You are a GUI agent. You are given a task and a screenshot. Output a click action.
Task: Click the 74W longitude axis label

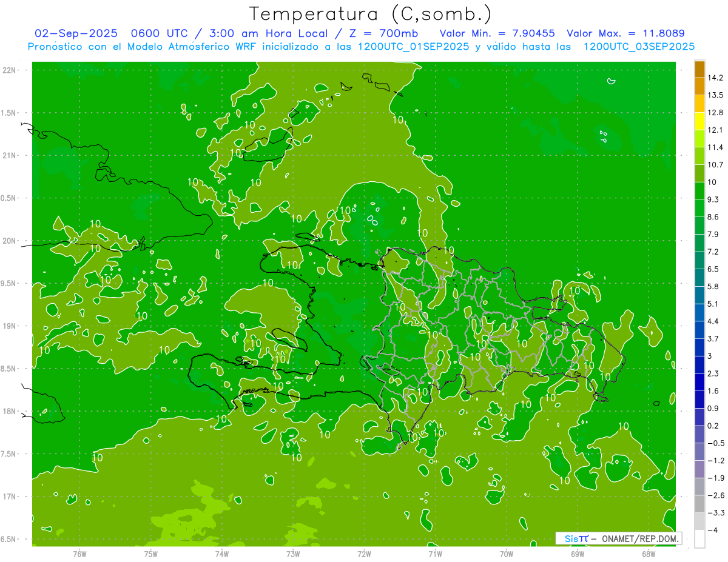pyautogui.click(x=222, y=554)
